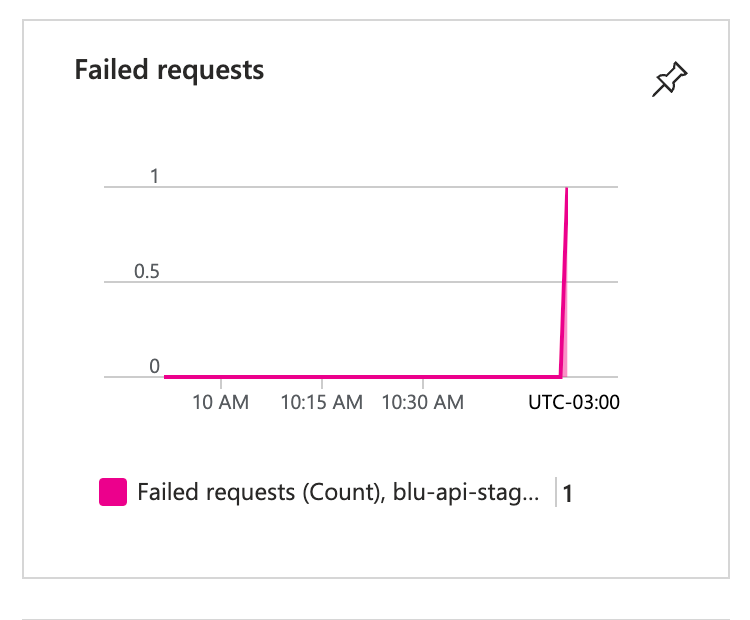Click the 0.5 y-axis gridline label

point(146,271)
